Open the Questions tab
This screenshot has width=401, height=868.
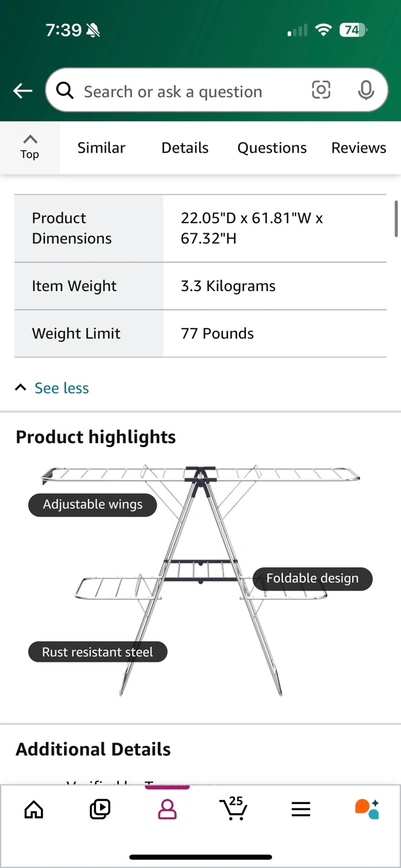point(272,148)
